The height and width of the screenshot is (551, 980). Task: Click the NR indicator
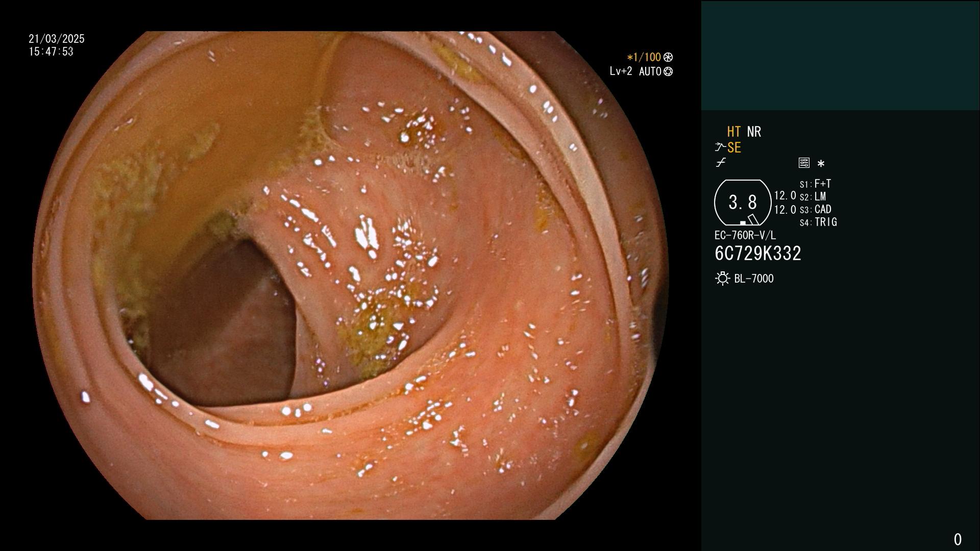coord(754,132)
